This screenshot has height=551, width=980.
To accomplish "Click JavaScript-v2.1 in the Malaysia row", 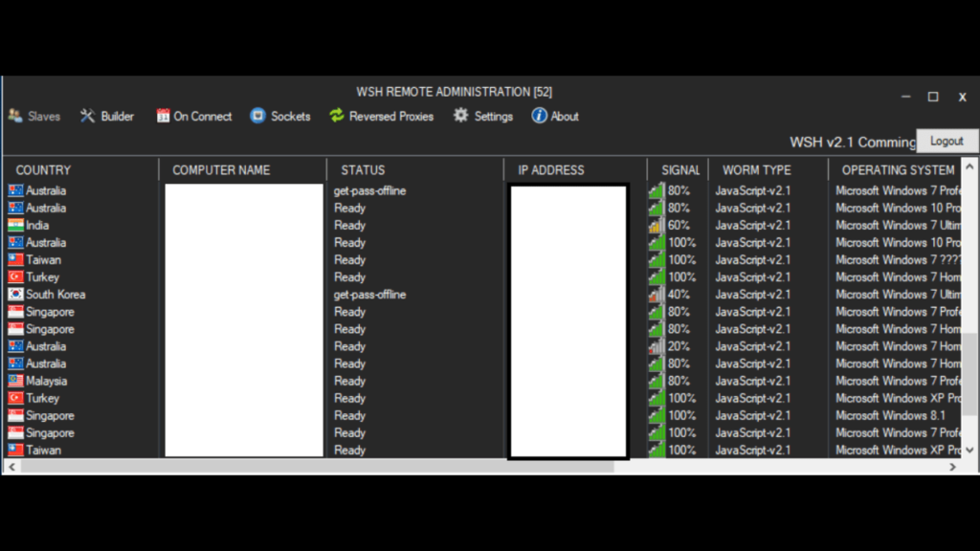I will click(752, 381).
